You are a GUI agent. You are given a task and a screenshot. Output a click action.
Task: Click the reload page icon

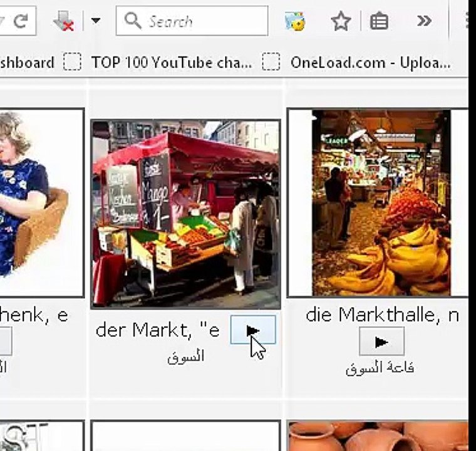(21, 21)
